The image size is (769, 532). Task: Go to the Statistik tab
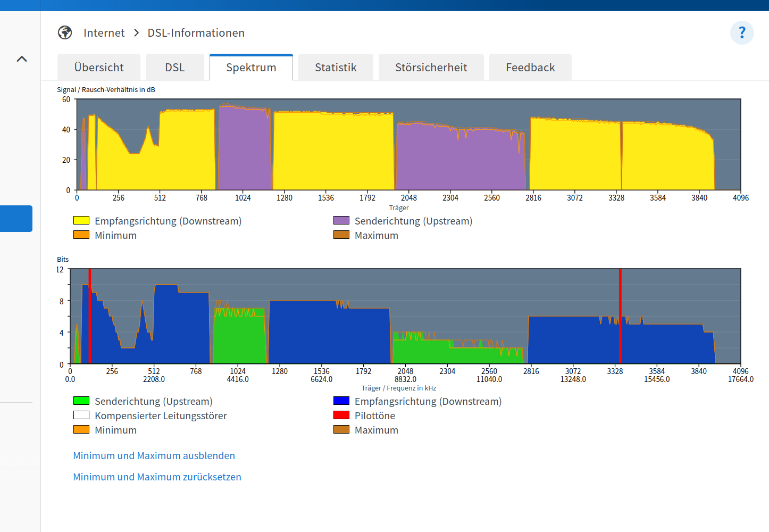(336, 67)
